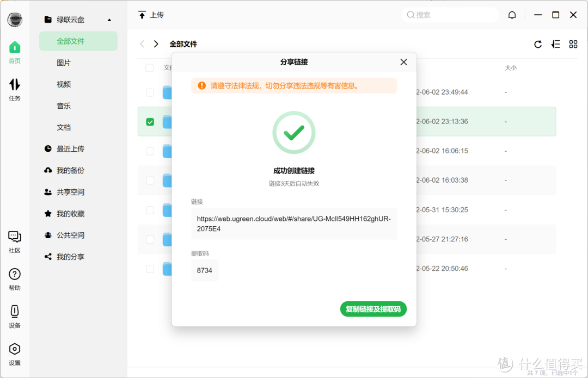The image size is (588, 378).
Task: Open the 帮助 help section
Action: (15, 280)
